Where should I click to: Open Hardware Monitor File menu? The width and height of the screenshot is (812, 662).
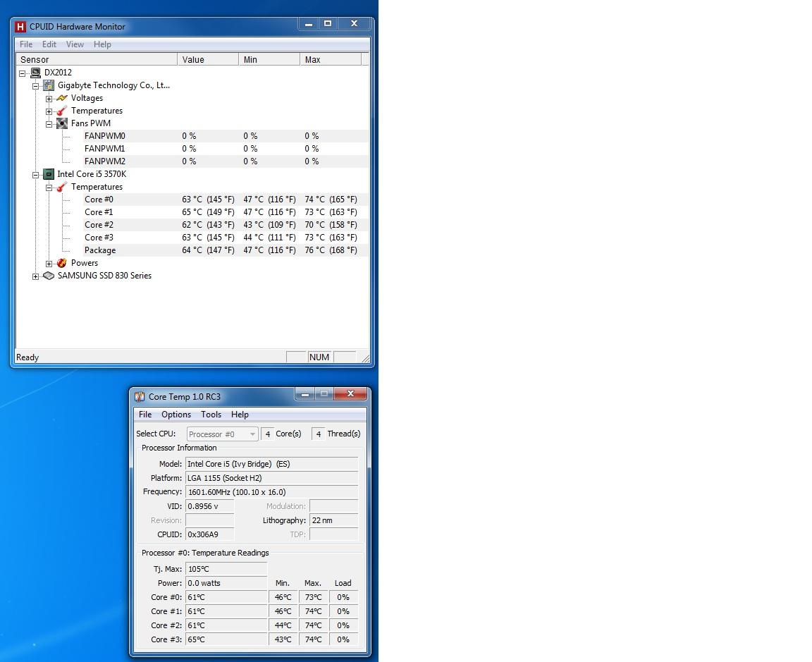pyautogui.click(x=26, y=44)
